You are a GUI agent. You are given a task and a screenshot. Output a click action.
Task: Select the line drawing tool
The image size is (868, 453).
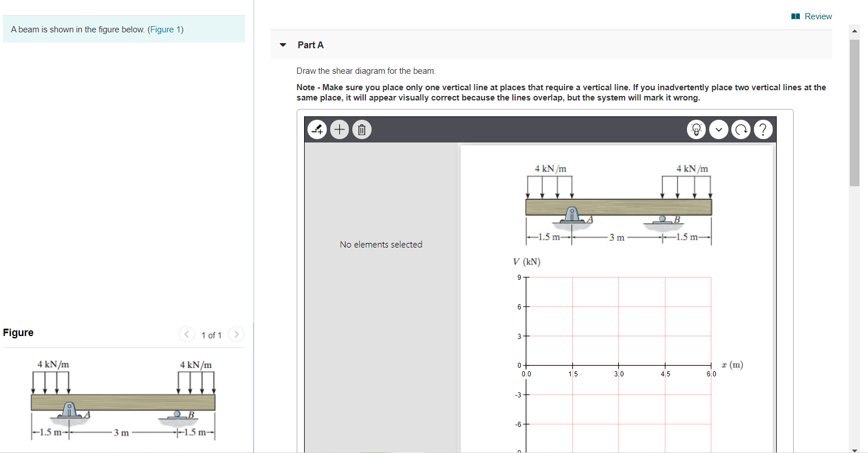(x=317, y=129)
